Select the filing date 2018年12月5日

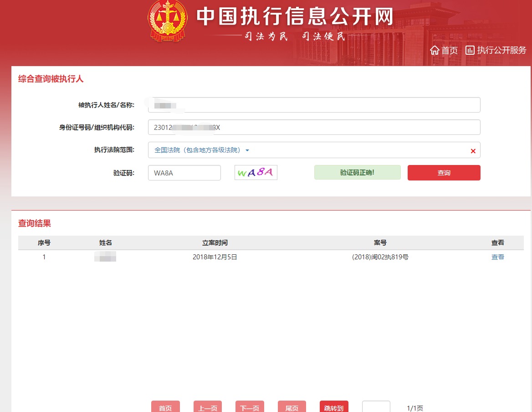point(215,257)
